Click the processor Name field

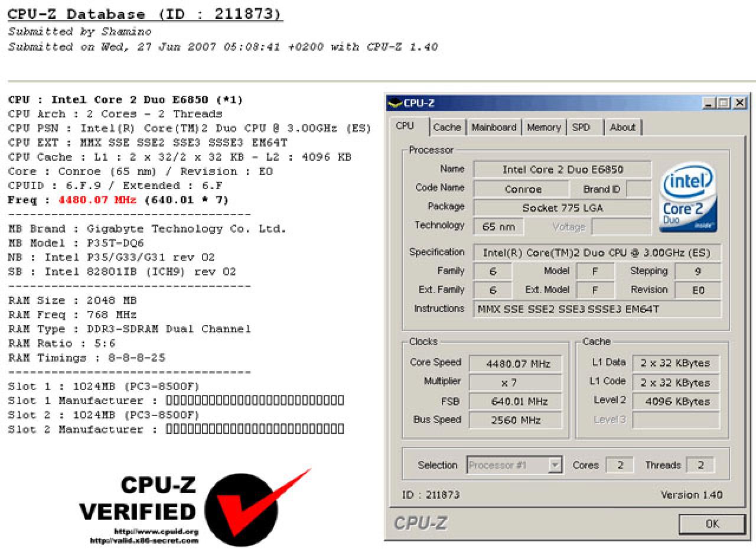(562, 170)
